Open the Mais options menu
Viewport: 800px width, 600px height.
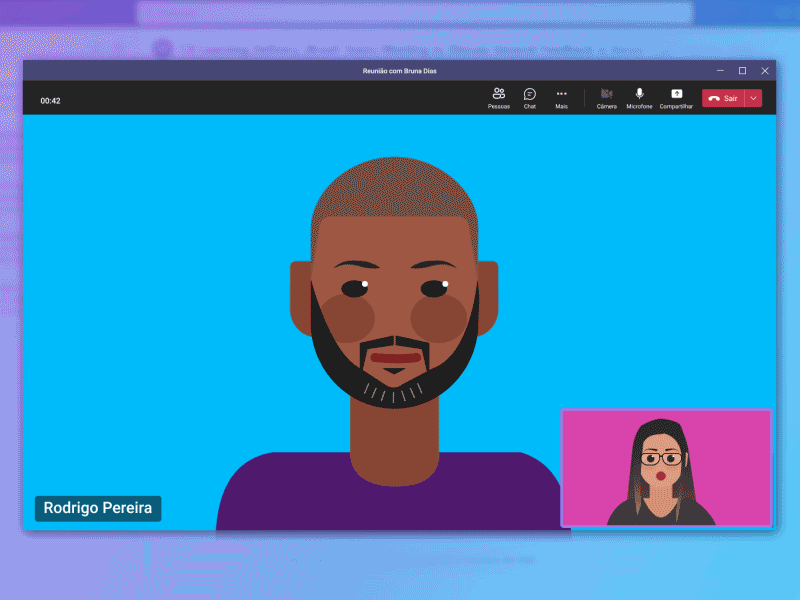561,97
